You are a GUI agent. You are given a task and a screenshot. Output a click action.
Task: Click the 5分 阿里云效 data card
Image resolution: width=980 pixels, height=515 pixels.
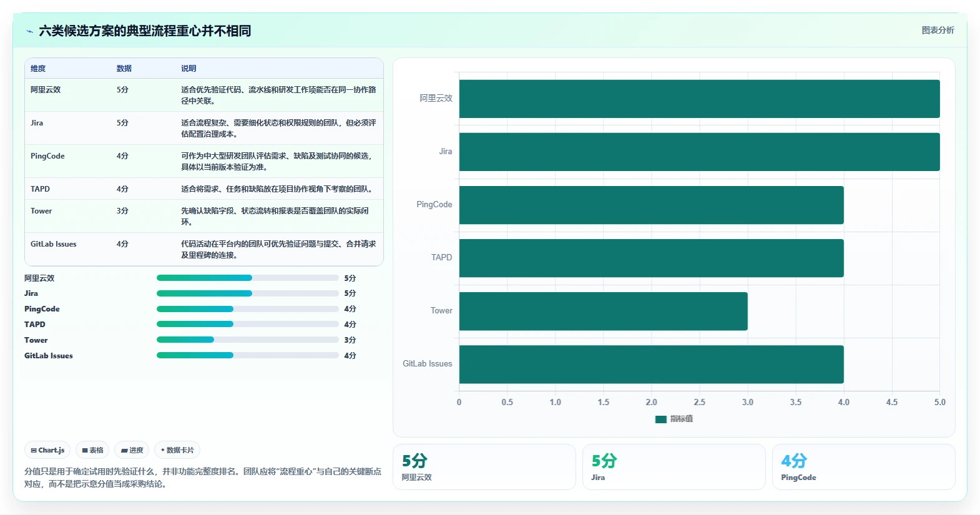tap(484, 467)
